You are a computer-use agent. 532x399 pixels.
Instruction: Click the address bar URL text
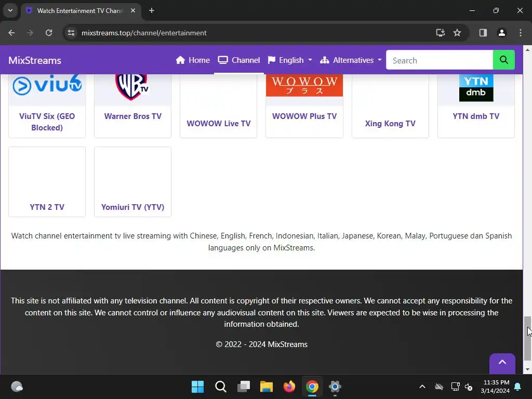point(144,33)
